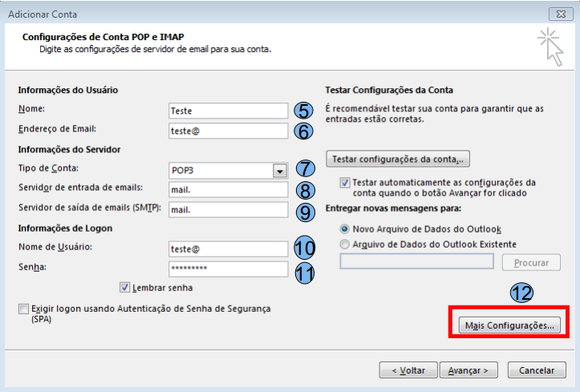This screenshot has height=392, width=580.
Task: Click the numbered marker 5 badge
Action: [x=303, y=111]
